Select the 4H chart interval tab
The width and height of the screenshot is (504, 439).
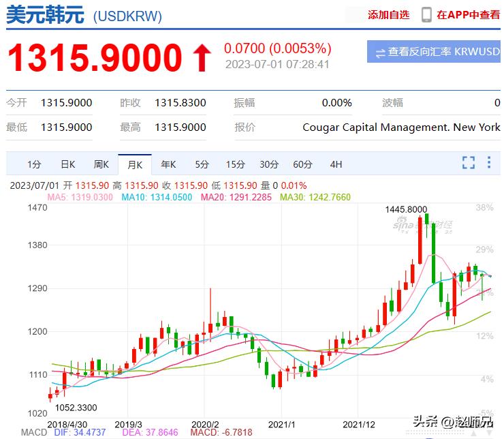(336, 164)
